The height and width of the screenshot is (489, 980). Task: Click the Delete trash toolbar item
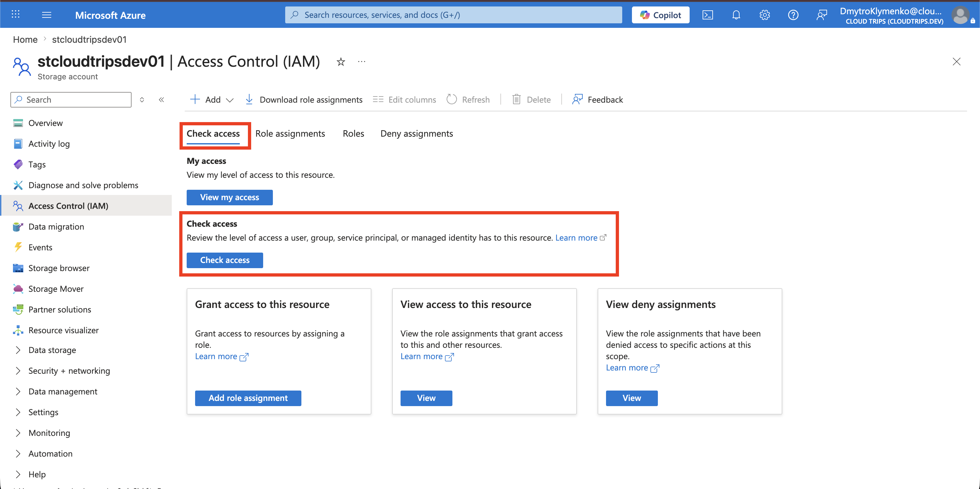coord(531,100)
